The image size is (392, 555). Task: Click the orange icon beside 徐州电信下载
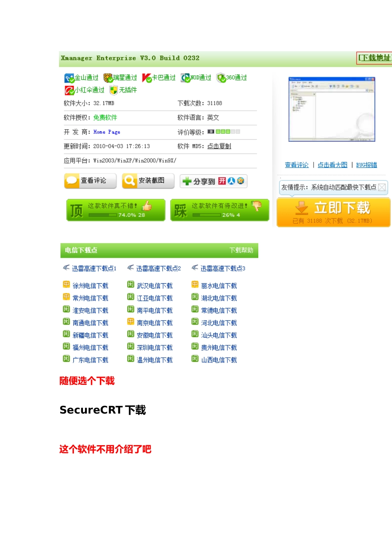66,284
